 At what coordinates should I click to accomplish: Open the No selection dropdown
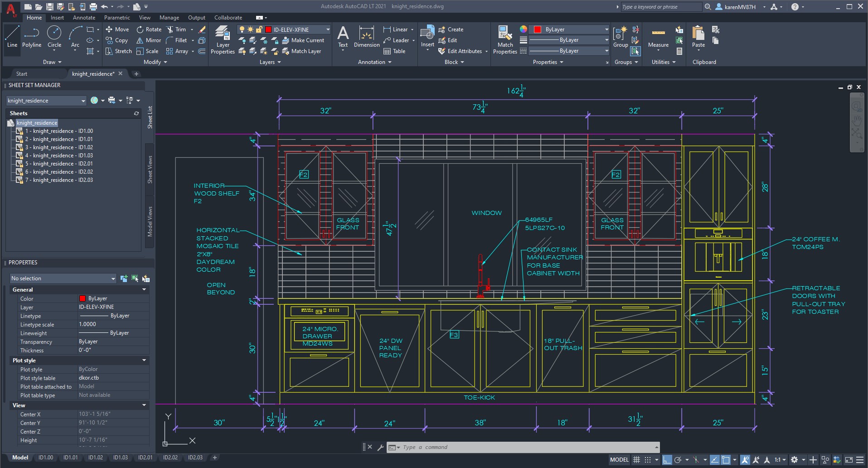(63, 278)
